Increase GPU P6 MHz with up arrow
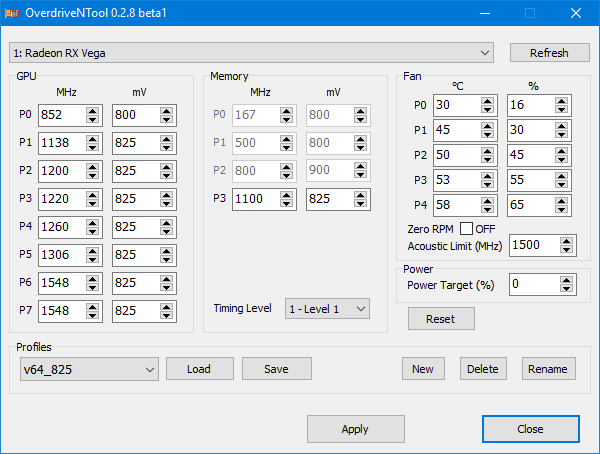Viewport: 600px width, 454px height. point(93,279)
